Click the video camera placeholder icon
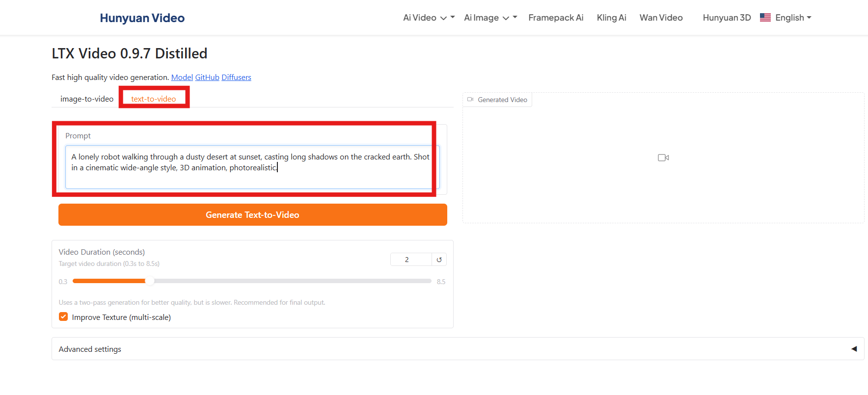868x395 pixels. click(x=663, y=158)
